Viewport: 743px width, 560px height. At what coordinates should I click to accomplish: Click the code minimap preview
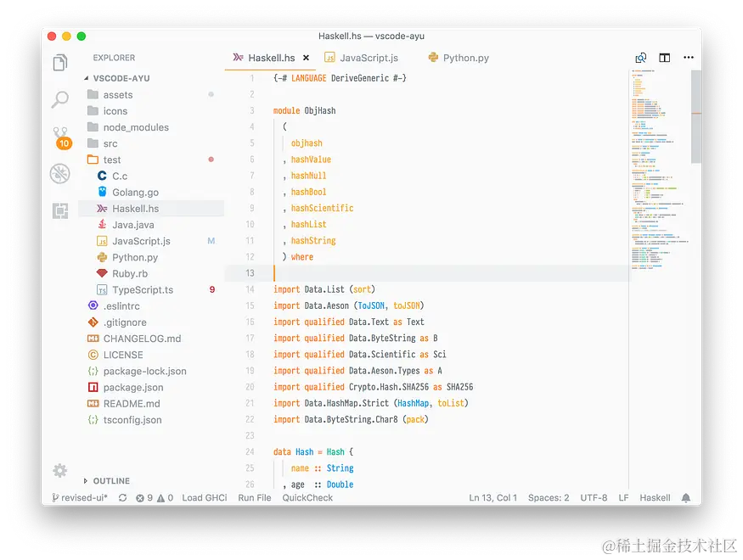(x=660, y=170)
